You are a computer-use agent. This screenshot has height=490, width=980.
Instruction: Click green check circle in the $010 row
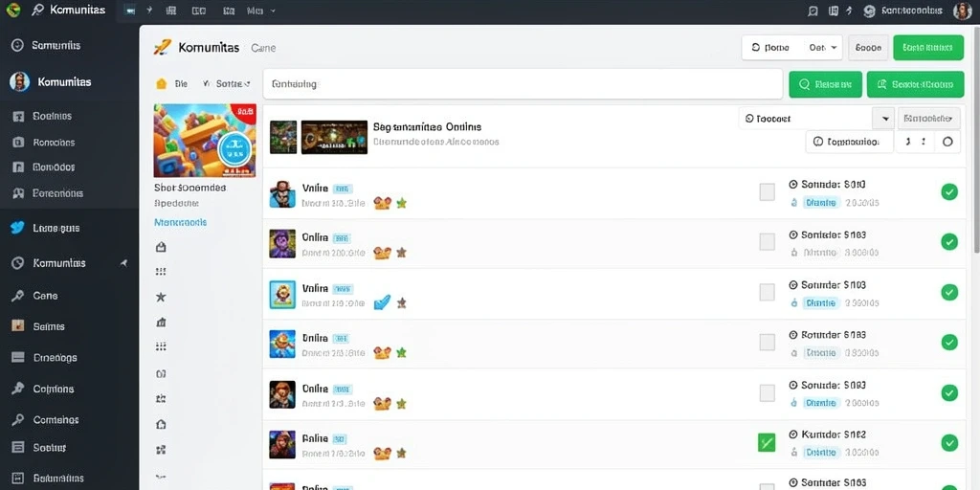click(x=949, y=191)
